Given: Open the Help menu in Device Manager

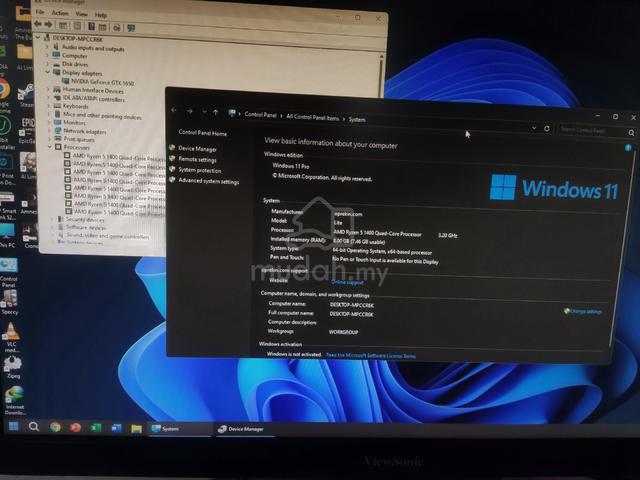Looking at the screenshot, I should pyautogui.click(x=100, y=16).
